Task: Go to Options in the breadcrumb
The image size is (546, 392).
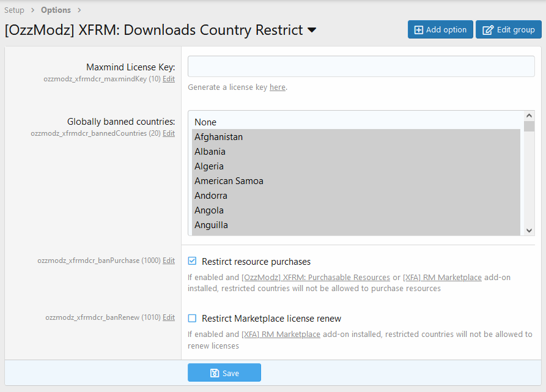Action: pos(56,10)
